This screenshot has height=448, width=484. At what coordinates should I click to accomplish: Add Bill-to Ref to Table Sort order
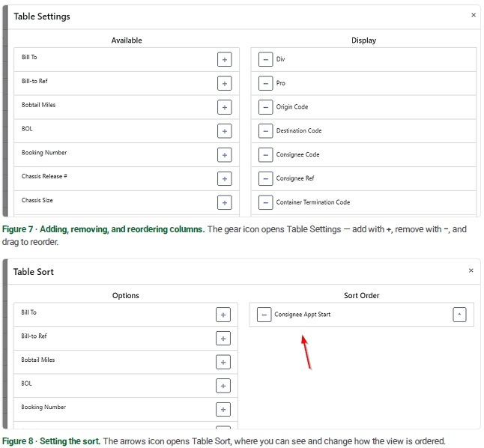tap(223, 339)
